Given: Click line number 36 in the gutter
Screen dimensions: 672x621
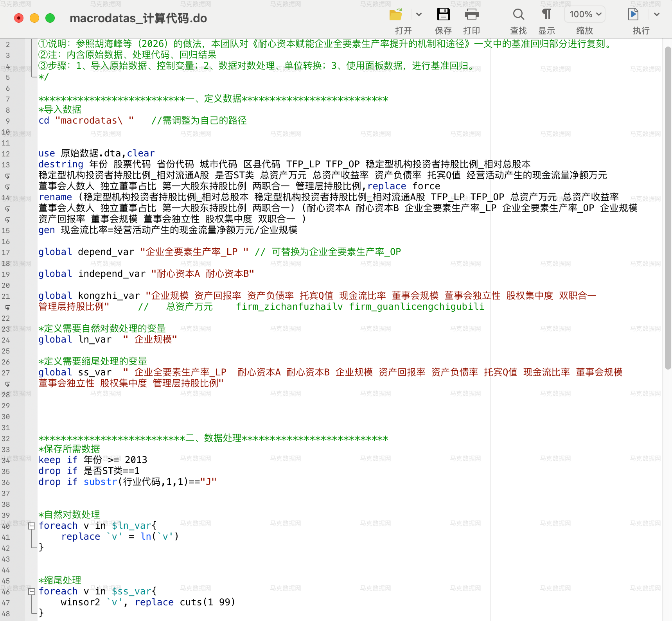Looking at the screenshot, I should pos(5,483).
